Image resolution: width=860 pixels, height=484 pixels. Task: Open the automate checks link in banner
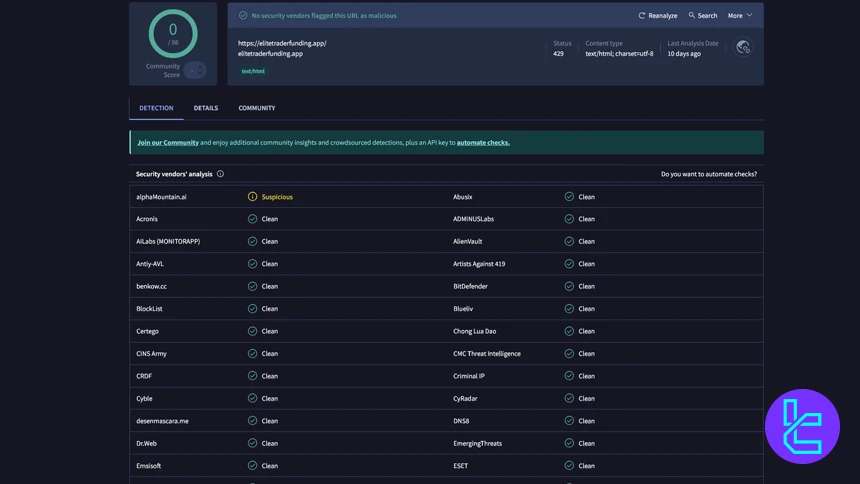tap(483, 143)
